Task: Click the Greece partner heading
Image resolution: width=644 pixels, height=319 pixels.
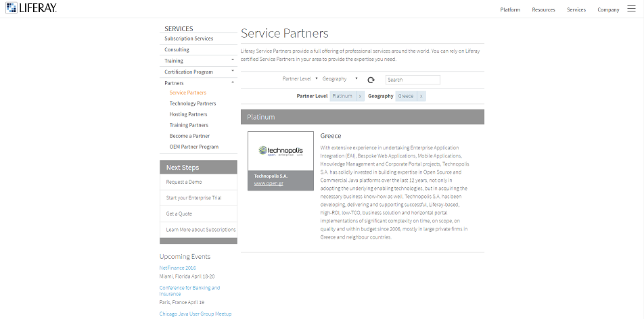Action: point(331,136)
